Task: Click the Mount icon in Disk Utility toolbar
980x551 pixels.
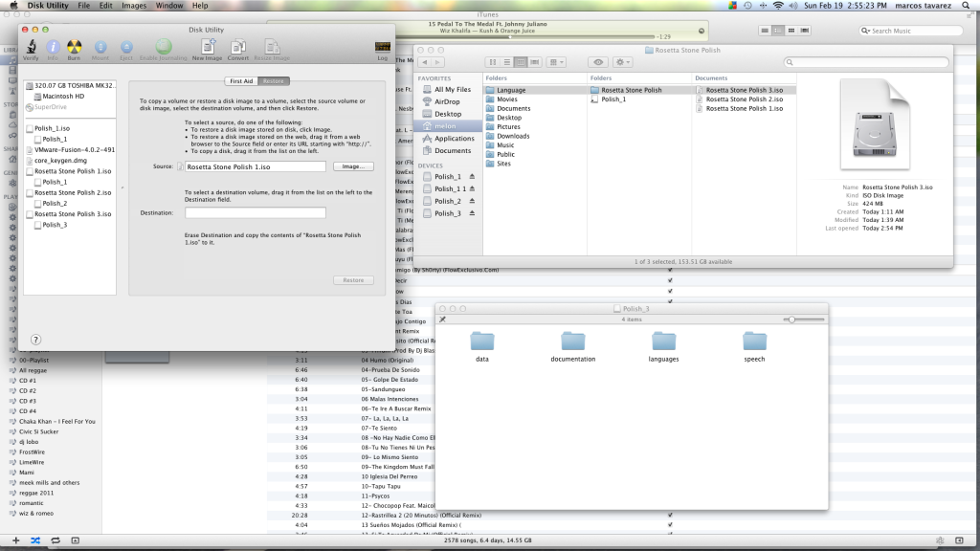Action: coord(100,47)
